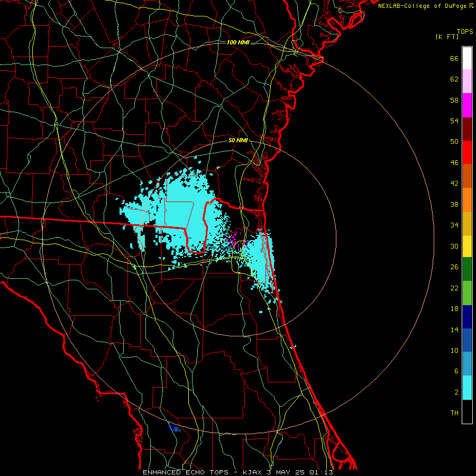This screenshot has width=476, height=476.
Task: Click the "50" legend value
Action: (454, 142)
